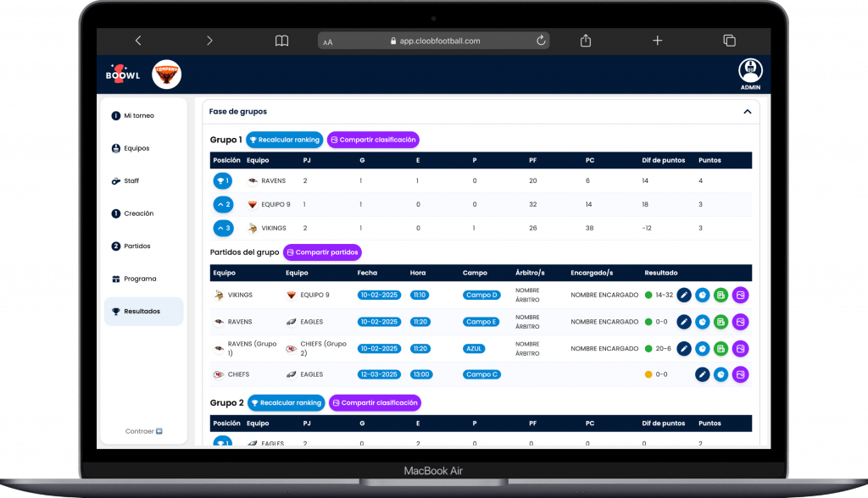
Task: Open the ADMIN profile avatar
Action: coord(750,70)
